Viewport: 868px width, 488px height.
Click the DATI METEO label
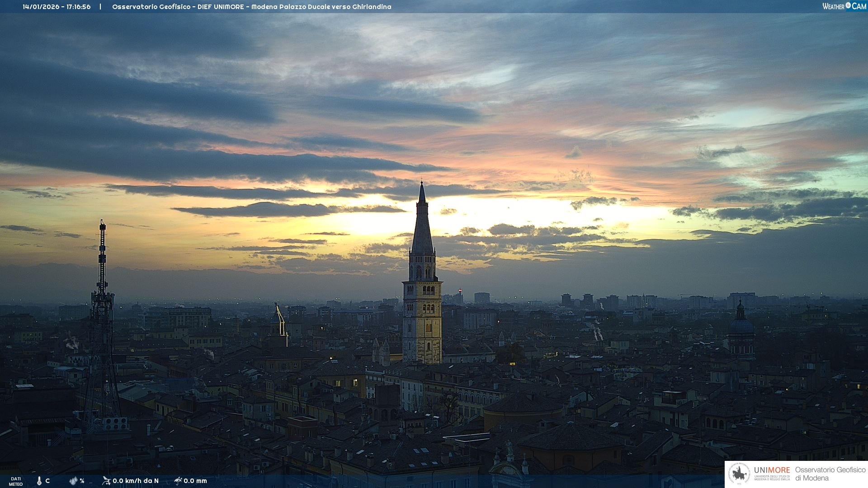(16, 481)
